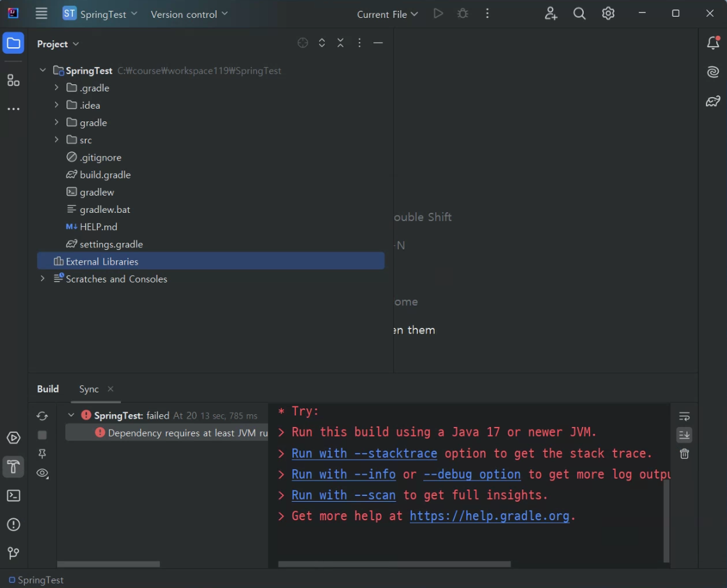The height and width of the screenshot is (588, 727).
Task: Select HELP.md file
Action: click(98, 227)
